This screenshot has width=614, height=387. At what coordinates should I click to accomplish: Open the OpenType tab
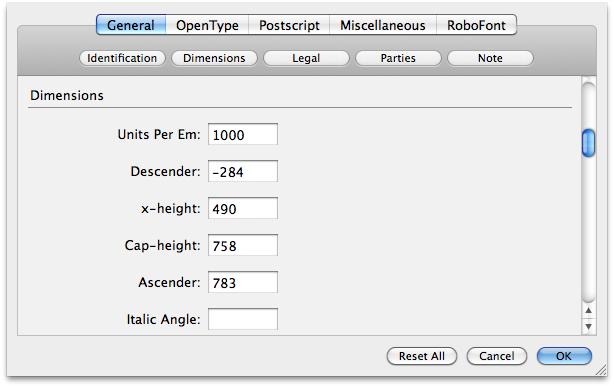tap(207, 25)
